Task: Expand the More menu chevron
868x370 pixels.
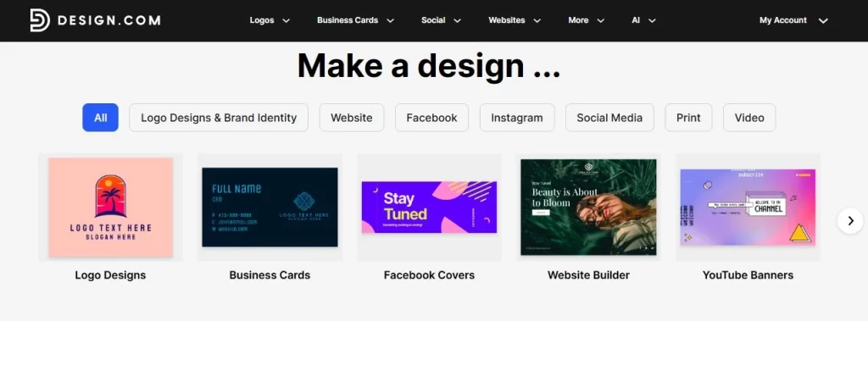Action: click(601, 20)
